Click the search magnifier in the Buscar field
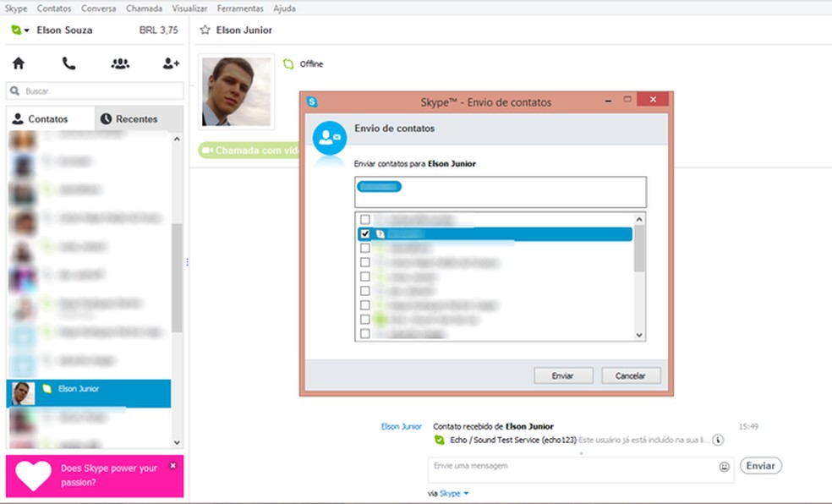 coord(15,90)
